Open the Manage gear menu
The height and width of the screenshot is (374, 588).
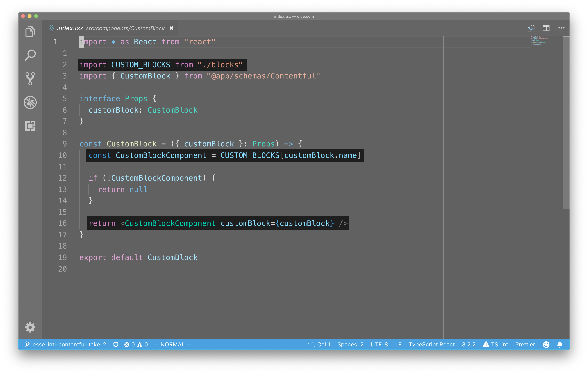pos(30,327)
